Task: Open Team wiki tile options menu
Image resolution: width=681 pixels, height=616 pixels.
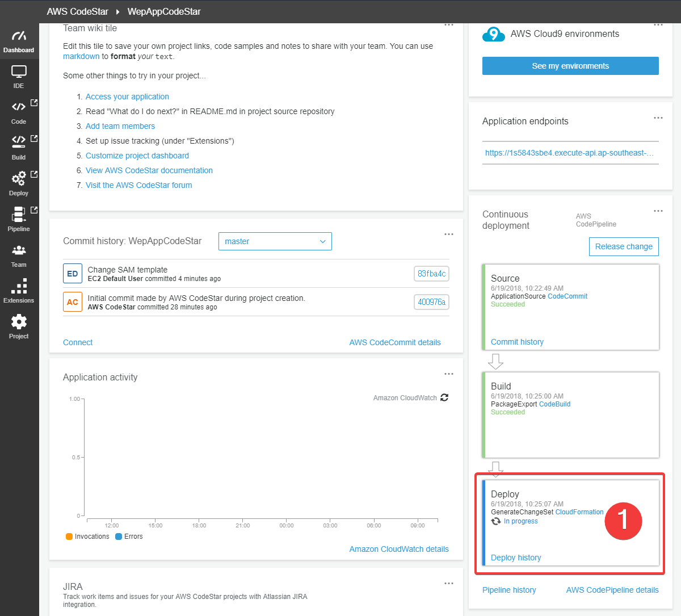Action: (x=449, y=25)
